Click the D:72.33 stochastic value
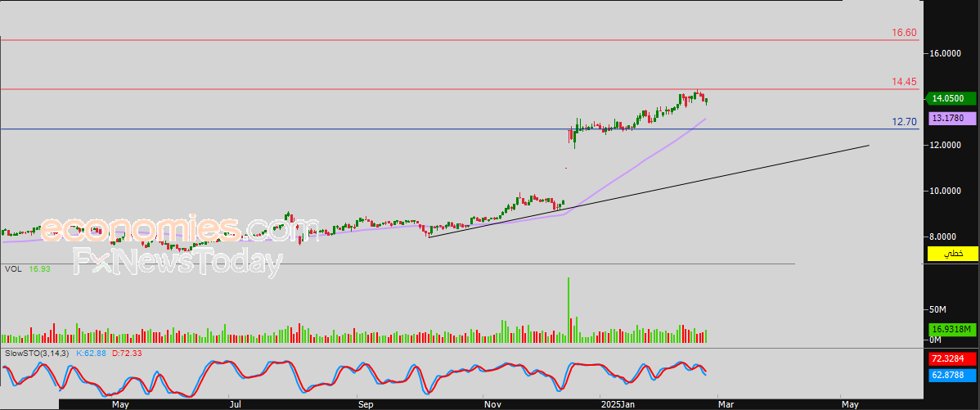Viewport: 980px width, 410px height. coord(127,354)
